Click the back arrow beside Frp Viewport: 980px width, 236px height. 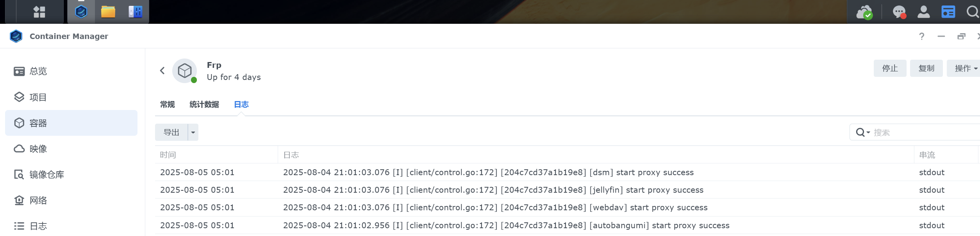click(x=162, y=71)
